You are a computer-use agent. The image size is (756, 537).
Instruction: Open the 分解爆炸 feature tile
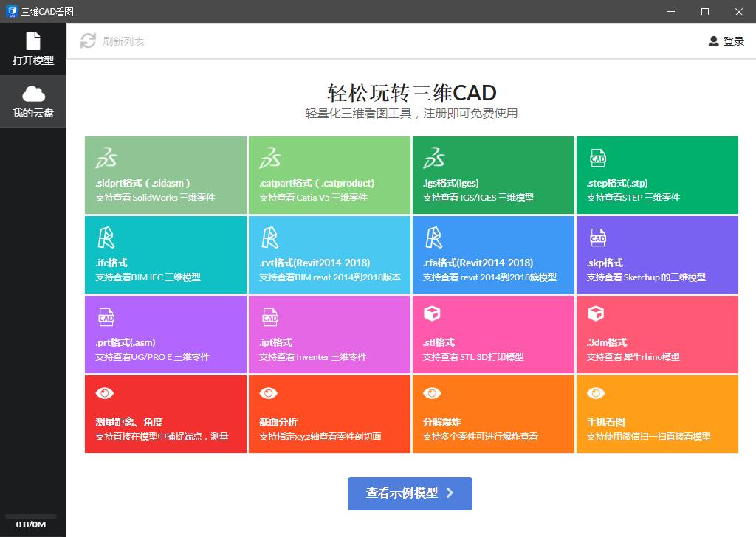pos(492,414)
